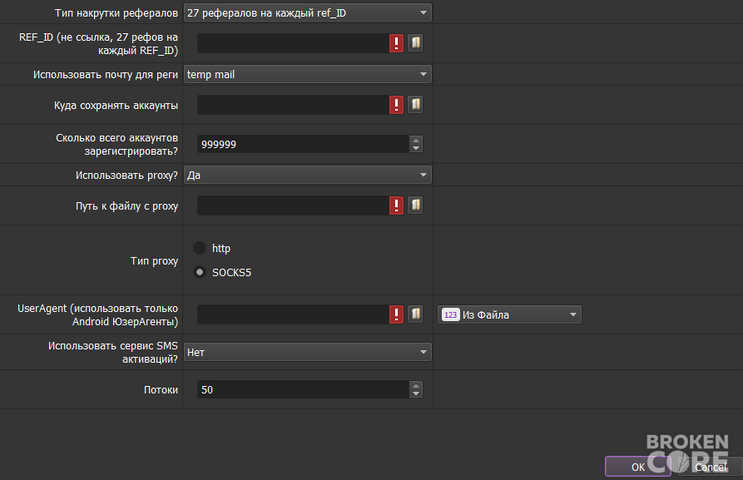Select http proxy type
Viewport: 743px width, 480px height.
pyautogui.click(x=199, y=248)
